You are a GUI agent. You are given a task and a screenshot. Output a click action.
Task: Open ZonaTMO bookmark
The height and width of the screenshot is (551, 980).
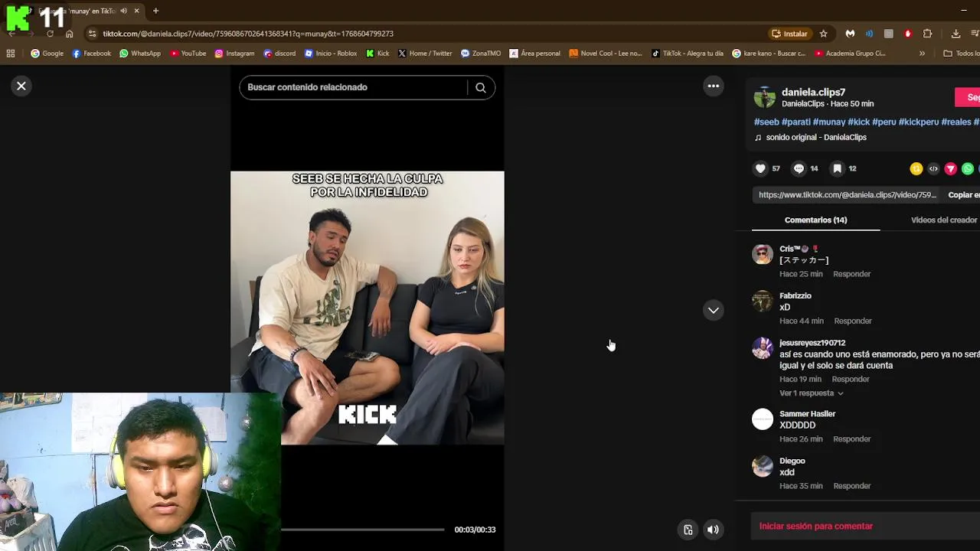coord(481,54)
